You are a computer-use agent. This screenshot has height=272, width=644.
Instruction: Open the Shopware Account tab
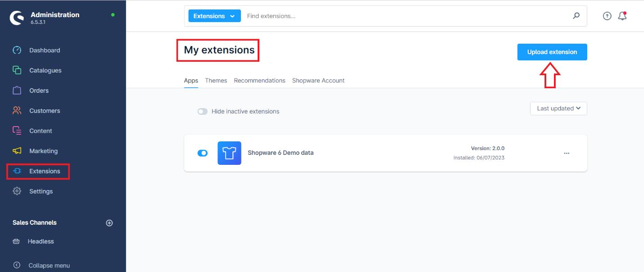coord(318,81)
